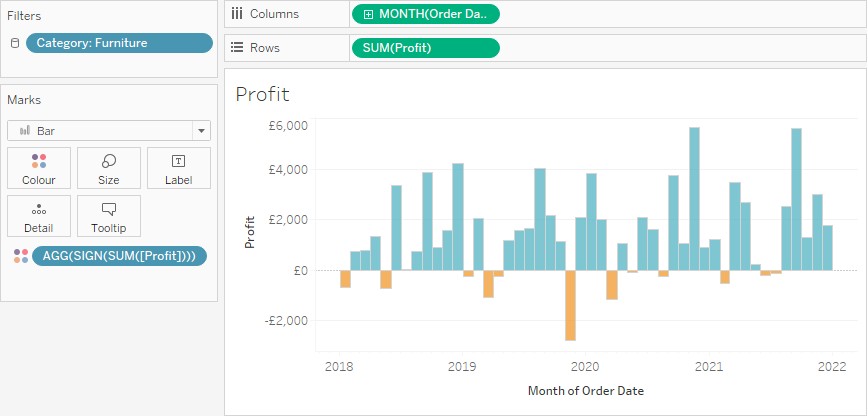Image resolution: width=867 pixels, height=416 pixels.
Task: Click the 2020 label on the x-axis
Action: (x=585, y=366)
